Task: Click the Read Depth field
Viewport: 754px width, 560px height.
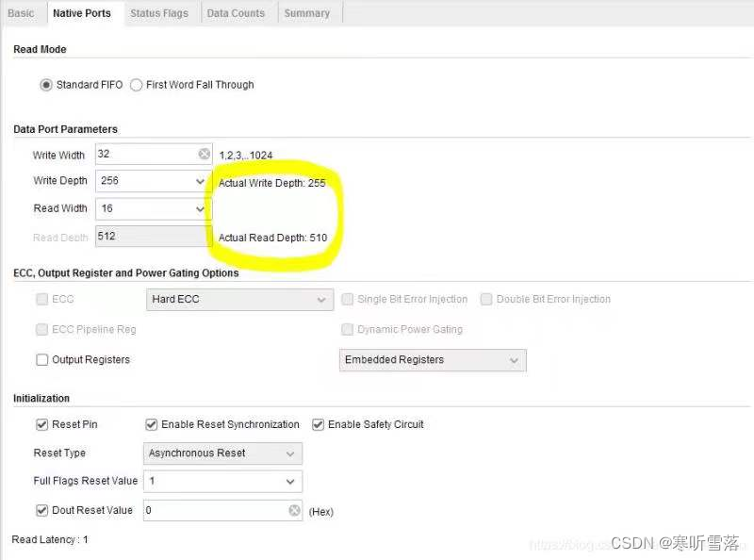Action: (152, 237)
